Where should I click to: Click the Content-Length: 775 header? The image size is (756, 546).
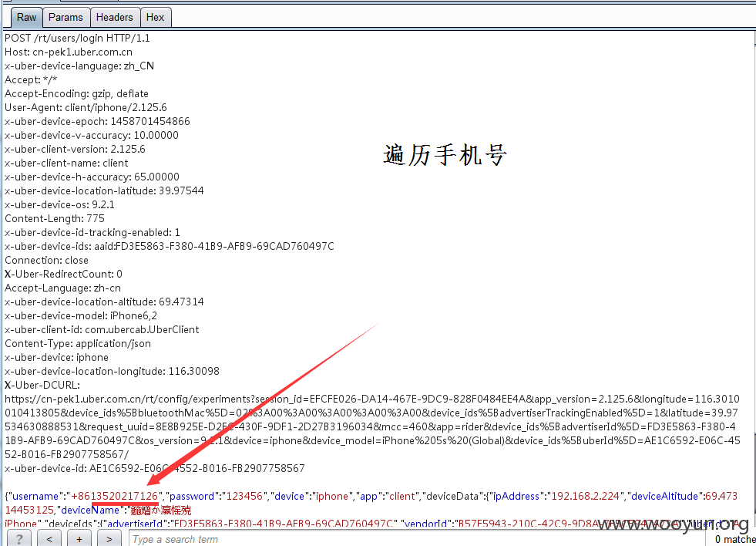click(55, 219)
